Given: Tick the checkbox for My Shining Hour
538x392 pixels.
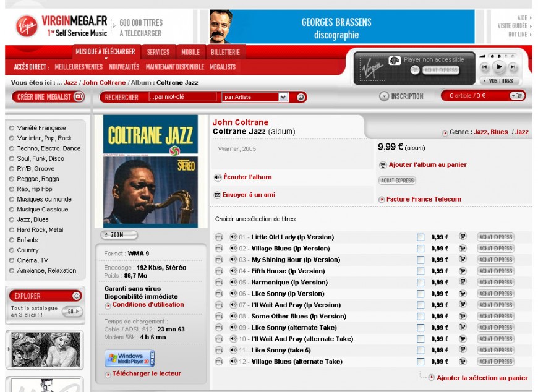Looking at the screenshot, I should click(x=421, y=260).
